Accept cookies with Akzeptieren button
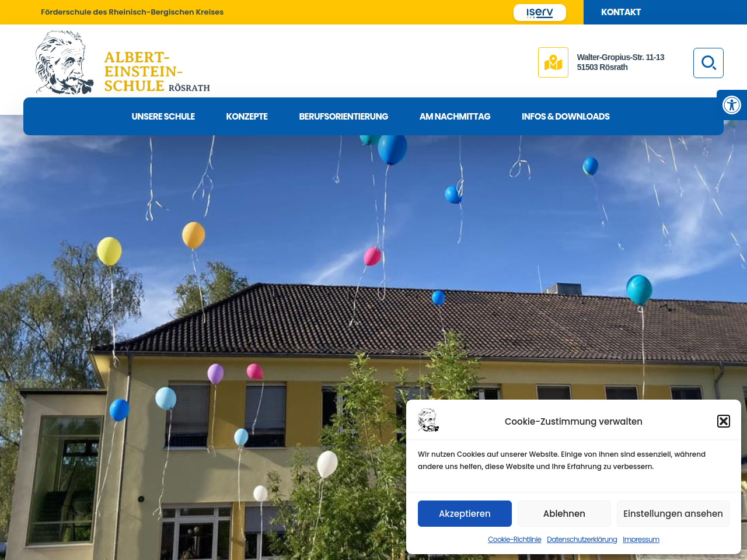 tap(465, 513)
